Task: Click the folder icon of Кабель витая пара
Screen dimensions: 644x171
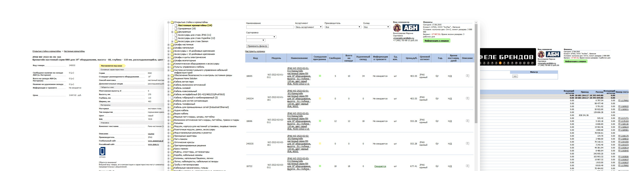Action: click(172, 81)
